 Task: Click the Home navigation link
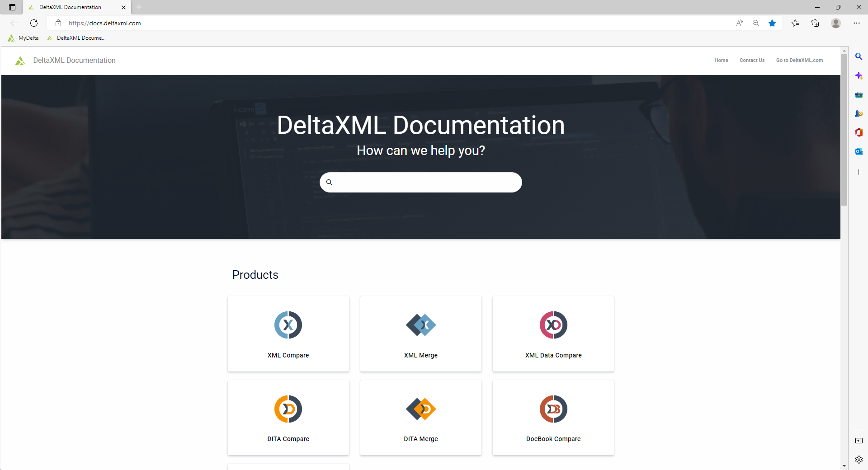(x=721, y=60)
